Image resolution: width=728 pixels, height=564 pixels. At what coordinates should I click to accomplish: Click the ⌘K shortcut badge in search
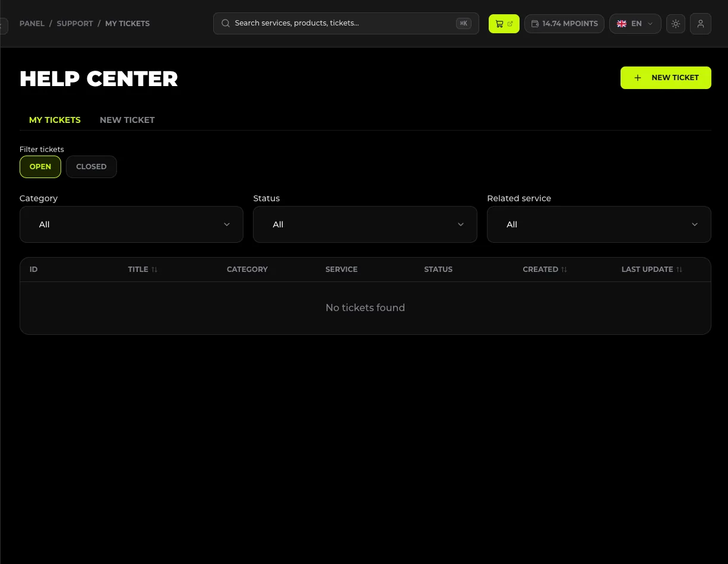(464, 24)
